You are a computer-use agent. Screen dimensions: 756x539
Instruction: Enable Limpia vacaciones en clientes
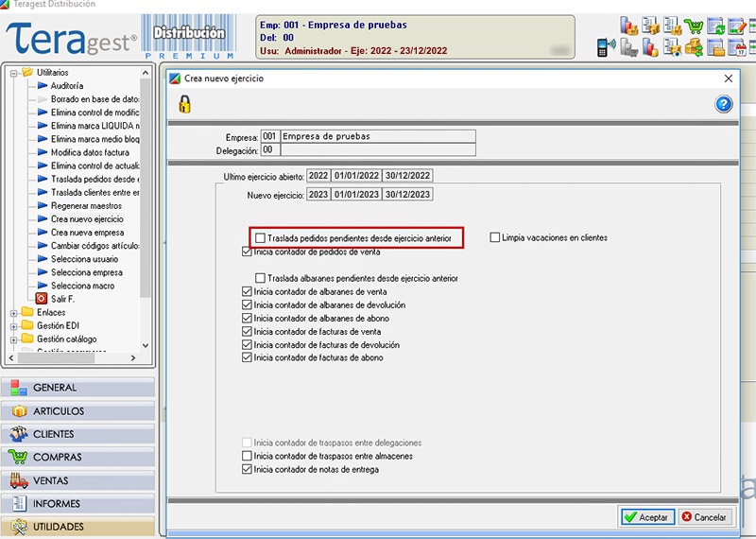(x=494, y=237)
